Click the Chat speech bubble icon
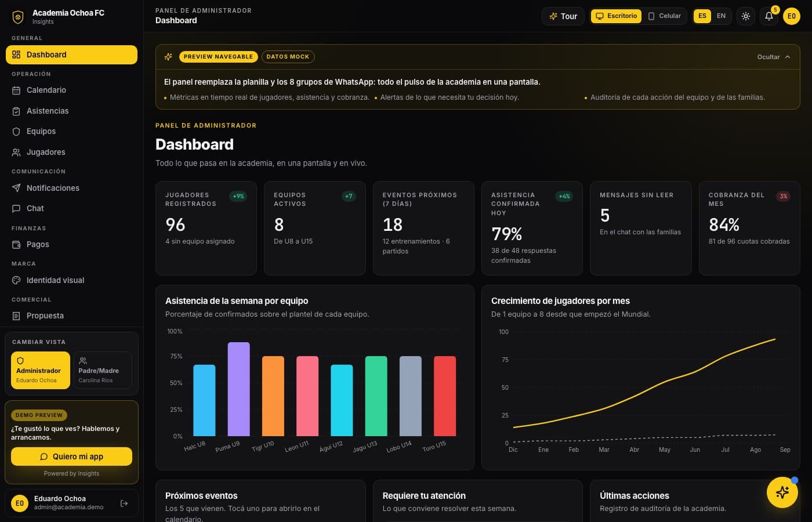 coord(16,209)
